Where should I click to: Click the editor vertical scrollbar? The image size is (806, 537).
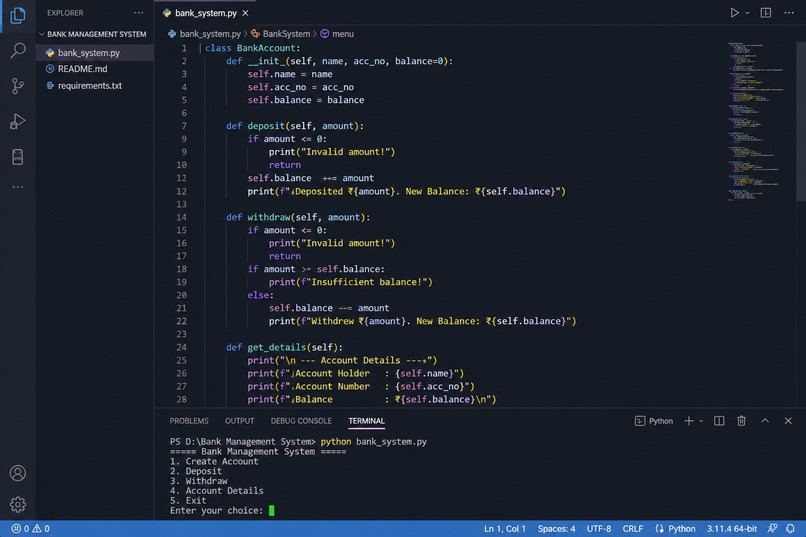coord(801,121)
